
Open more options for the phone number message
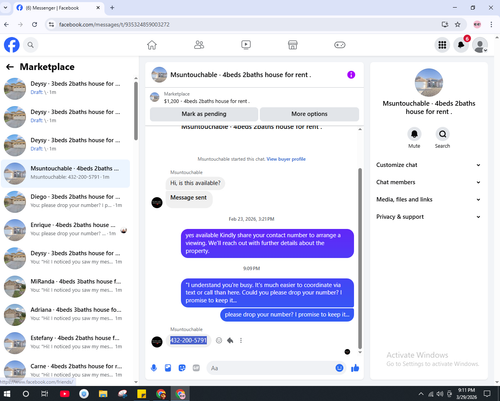point(241,340)
